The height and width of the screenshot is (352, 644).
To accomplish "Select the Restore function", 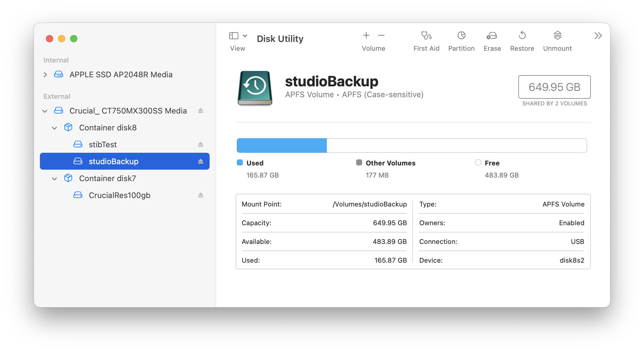I will point(522,39).
